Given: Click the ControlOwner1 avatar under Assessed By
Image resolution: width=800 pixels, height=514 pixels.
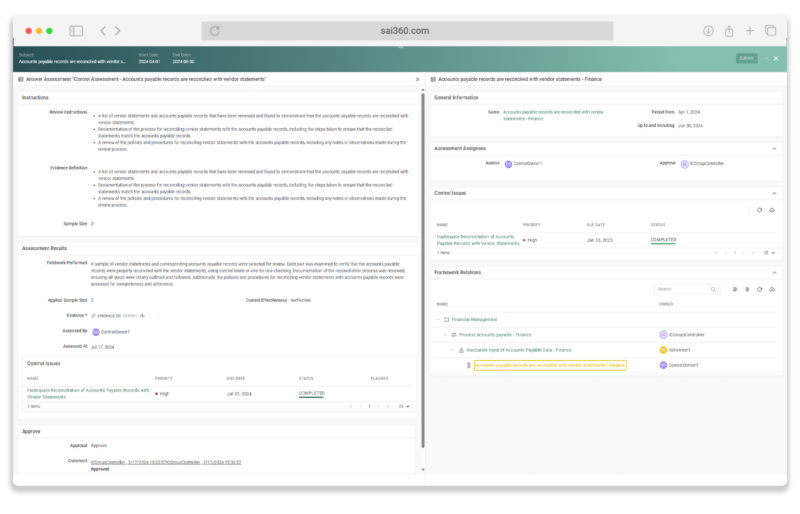Looking at the screenshot, I should (95, 332).
